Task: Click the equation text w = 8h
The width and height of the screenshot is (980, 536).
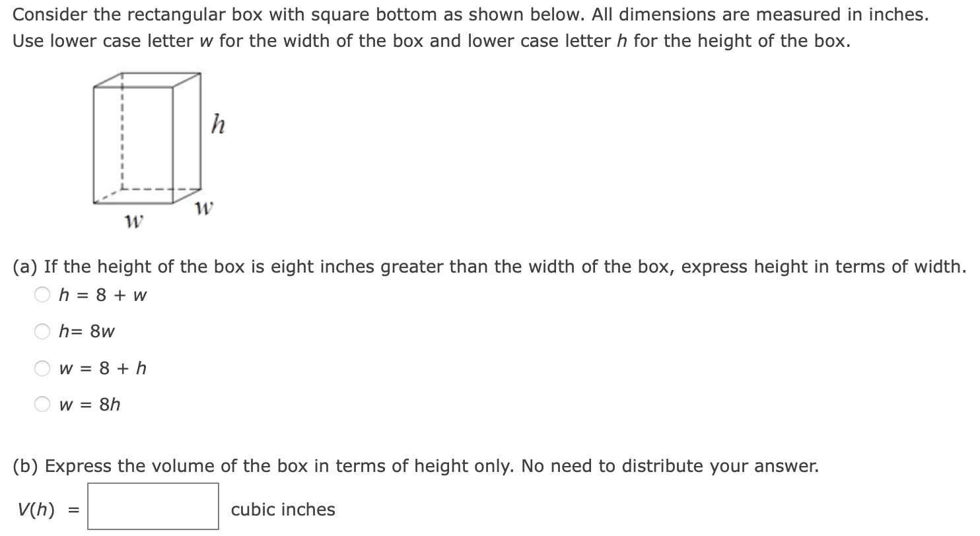Action: coord(90,405)
